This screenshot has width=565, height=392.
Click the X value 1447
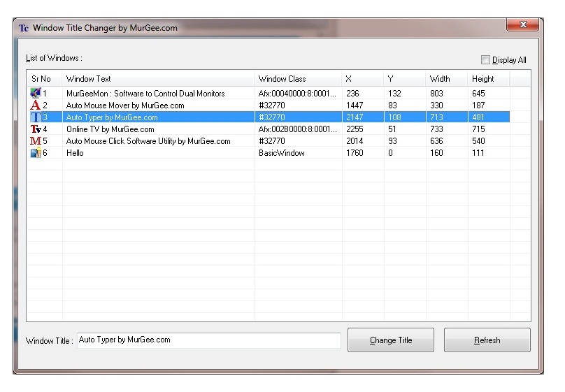click(x=355, y=106)
